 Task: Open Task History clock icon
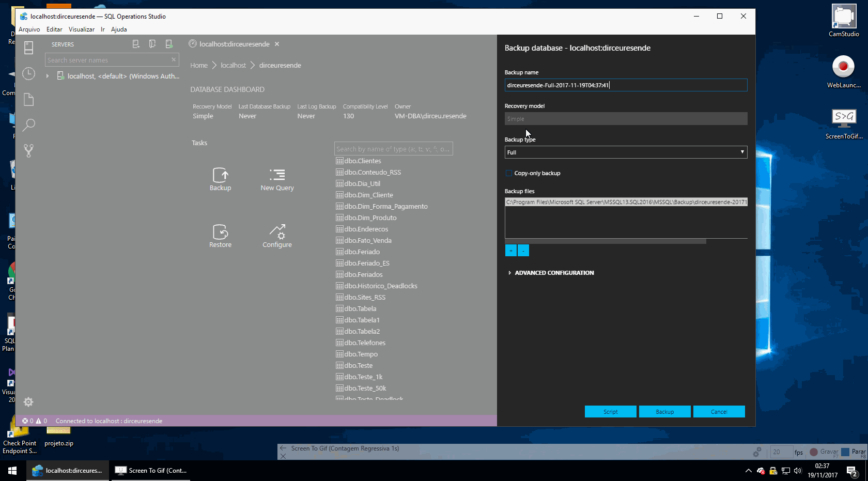(28, 74)
